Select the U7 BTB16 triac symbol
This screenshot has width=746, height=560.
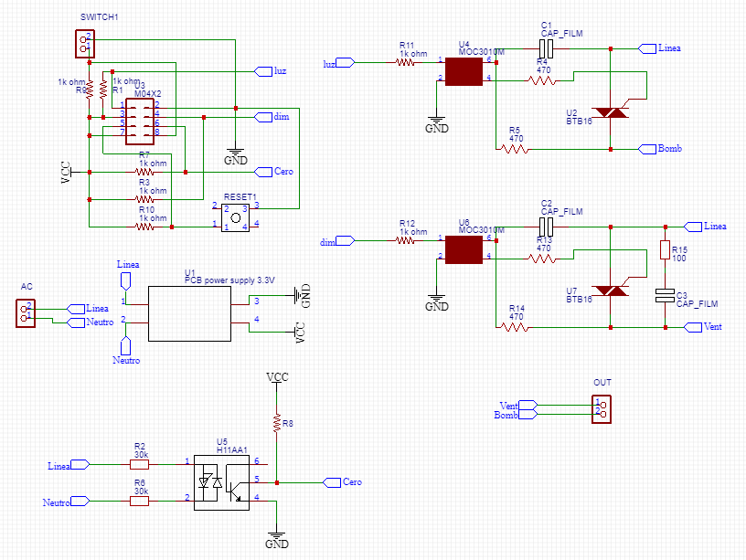click(611, 291)
